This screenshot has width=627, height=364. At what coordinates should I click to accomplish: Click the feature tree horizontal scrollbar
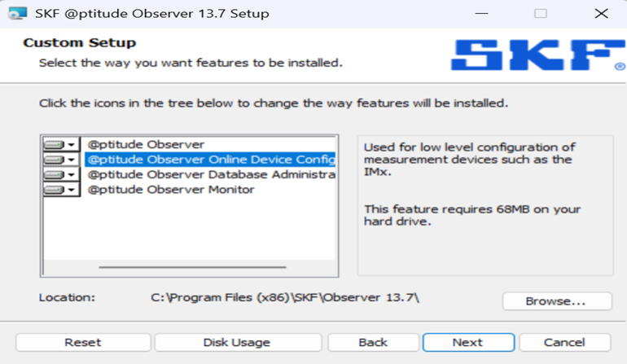(192, 266)
